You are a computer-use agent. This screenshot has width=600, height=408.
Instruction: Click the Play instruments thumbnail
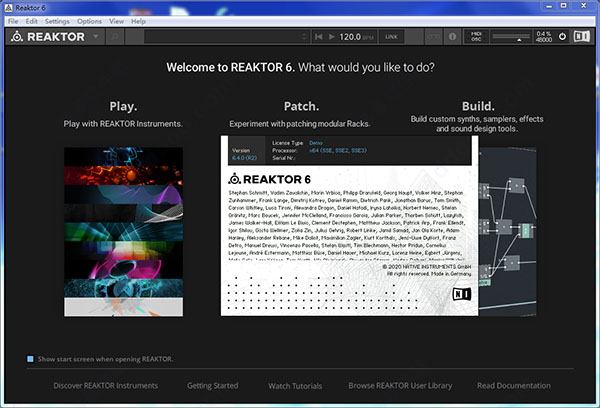coord(123,232)
